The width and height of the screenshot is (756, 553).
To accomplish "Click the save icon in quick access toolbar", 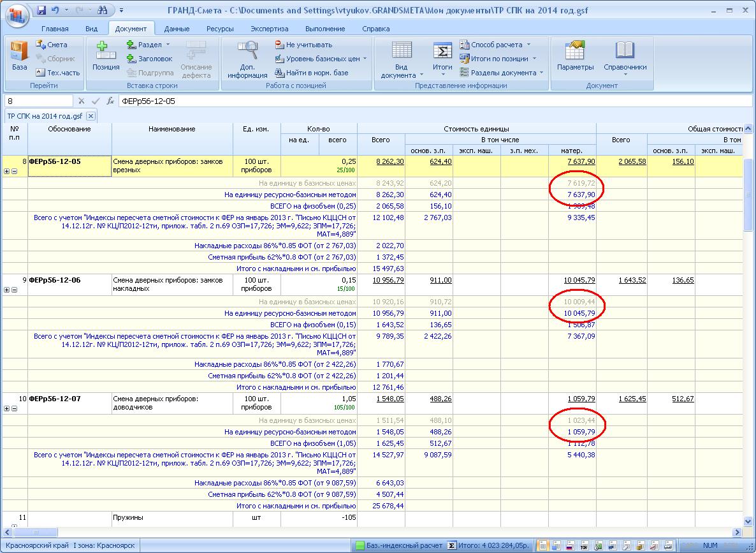I will 41,11.
